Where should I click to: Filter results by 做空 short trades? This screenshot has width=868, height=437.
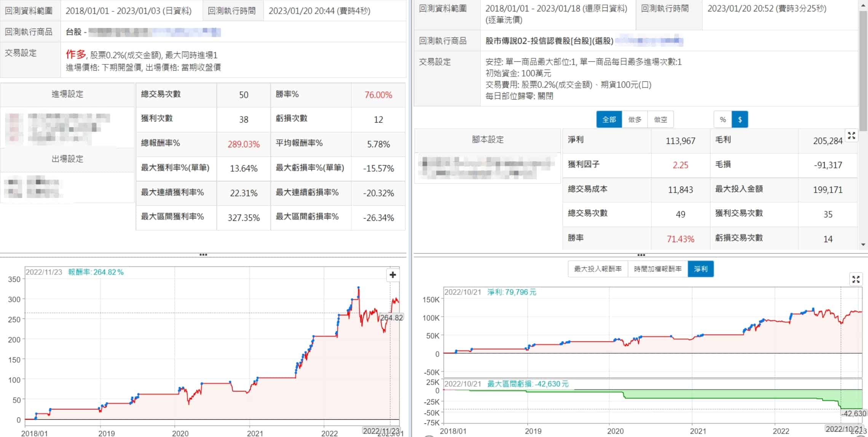point(661,120)
